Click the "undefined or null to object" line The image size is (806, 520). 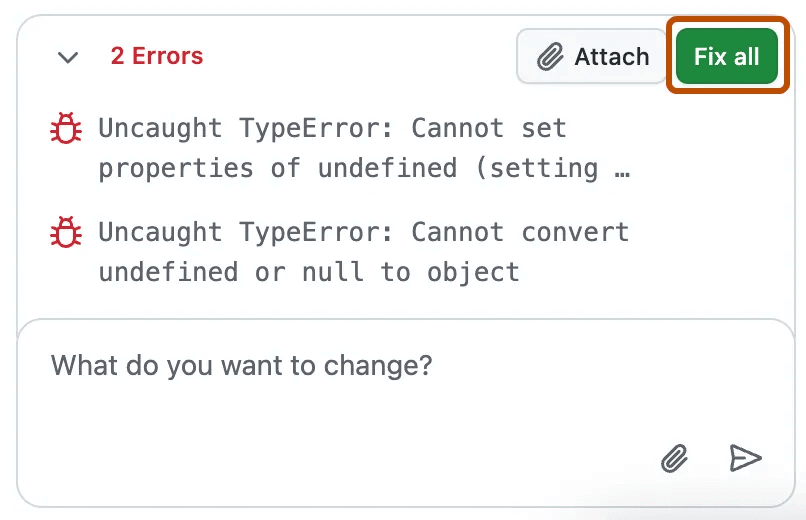309,272
